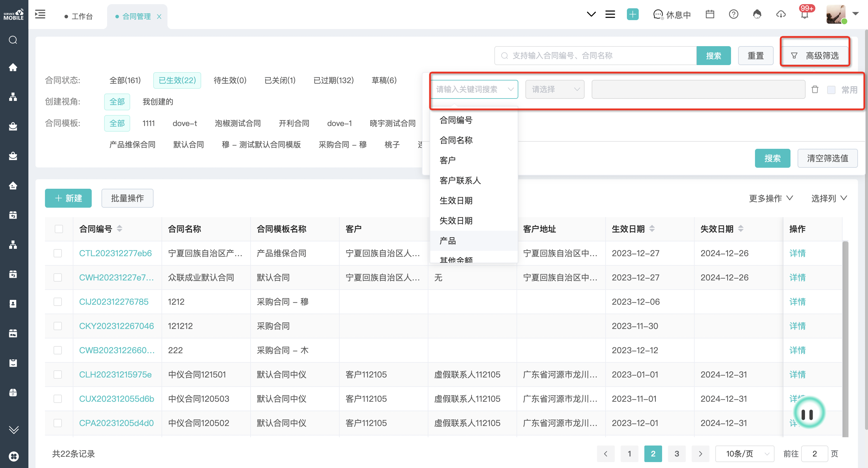Open the user account dropdown arrow
This screenshot has width=868, height=468.
click(x=856, y=14)
